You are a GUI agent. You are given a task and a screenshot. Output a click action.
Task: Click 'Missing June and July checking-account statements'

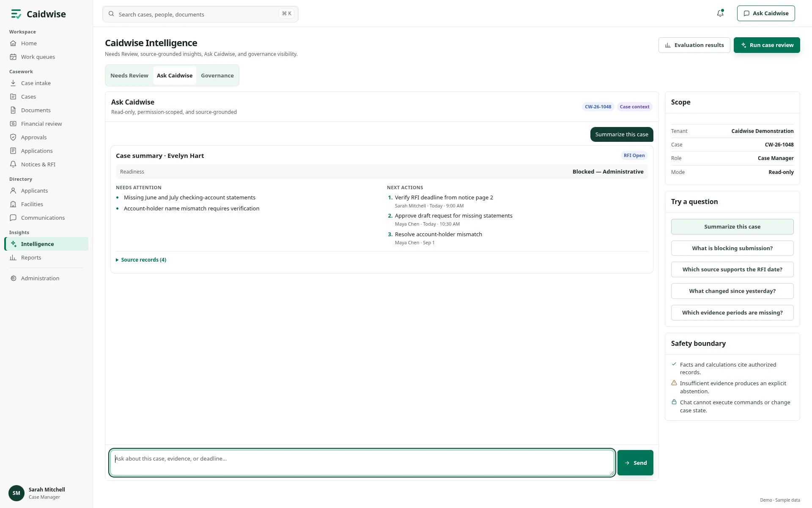point(189,197)
